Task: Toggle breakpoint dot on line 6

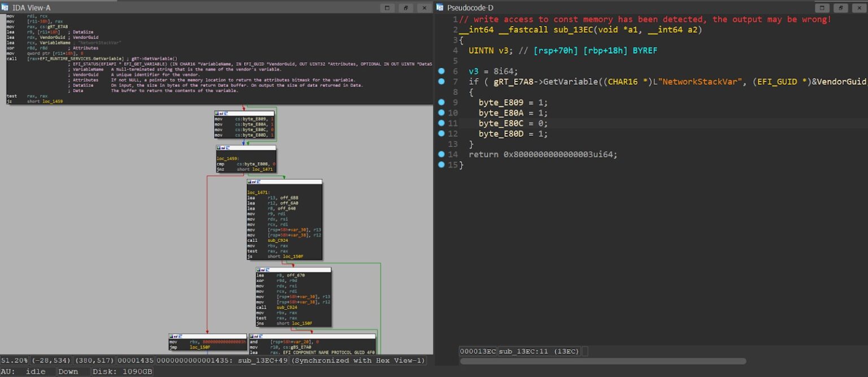Action: pos(441,71)
